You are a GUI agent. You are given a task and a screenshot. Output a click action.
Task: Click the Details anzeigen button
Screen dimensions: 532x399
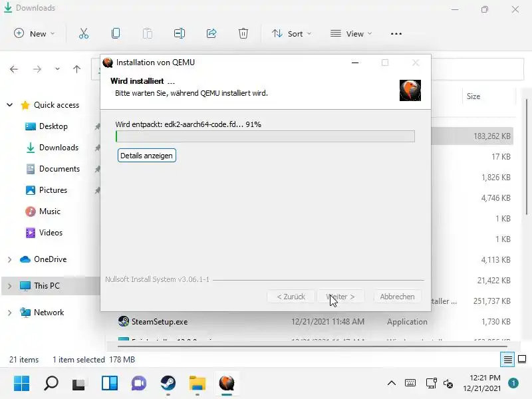[x=146, y=156]
